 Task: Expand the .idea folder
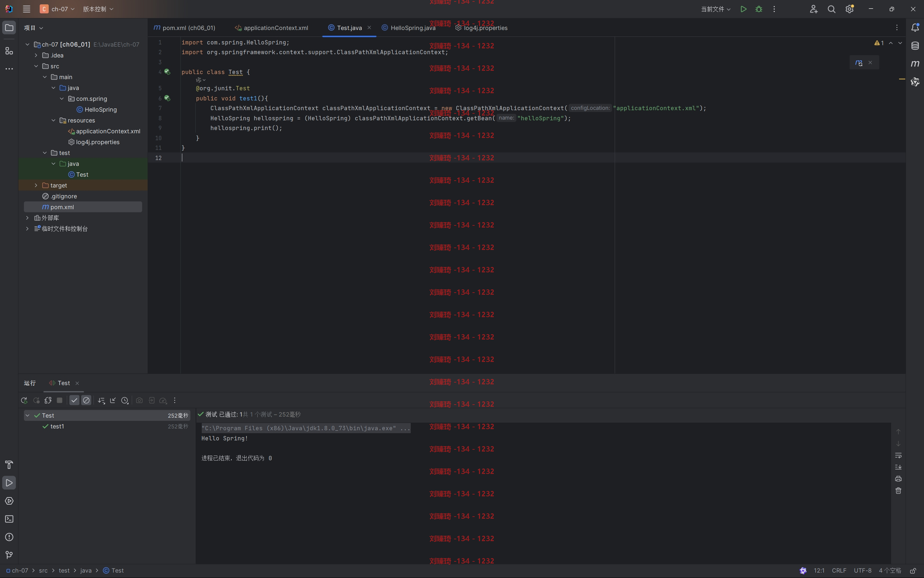pos(36,55)
